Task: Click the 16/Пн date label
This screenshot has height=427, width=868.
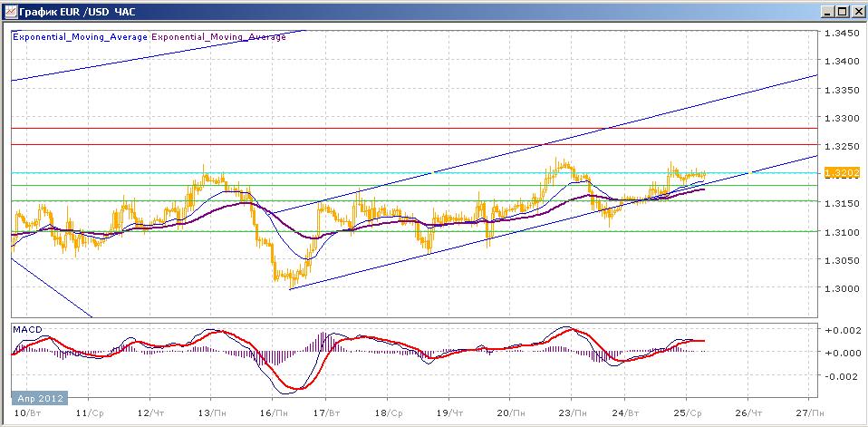Action: coord(274,413)
